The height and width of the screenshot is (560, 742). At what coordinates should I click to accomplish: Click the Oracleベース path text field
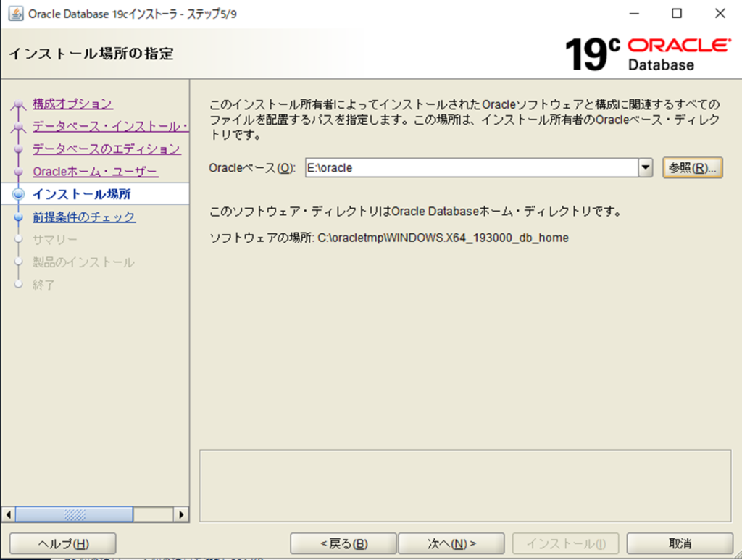click(471, 168)
